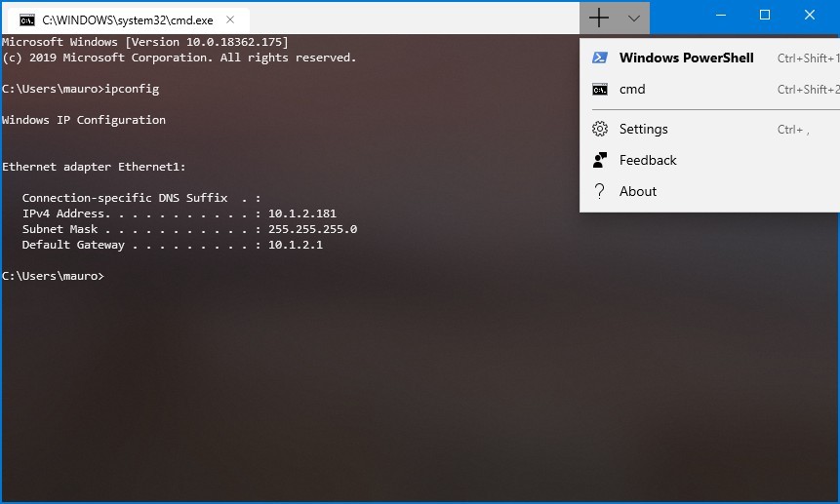Close the terminal window
This screenshot has width=840, height=504.
click(x=810, y=16)
